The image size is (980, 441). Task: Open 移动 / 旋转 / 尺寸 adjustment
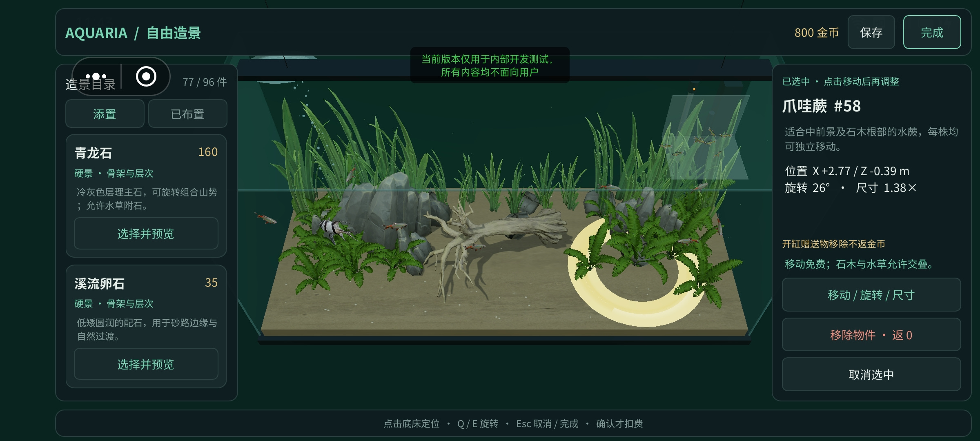[x=871, y=295]
